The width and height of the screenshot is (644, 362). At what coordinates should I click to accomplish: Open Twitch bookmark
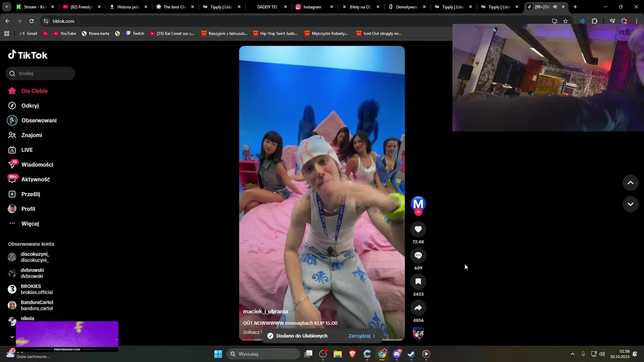click(134, 33)
